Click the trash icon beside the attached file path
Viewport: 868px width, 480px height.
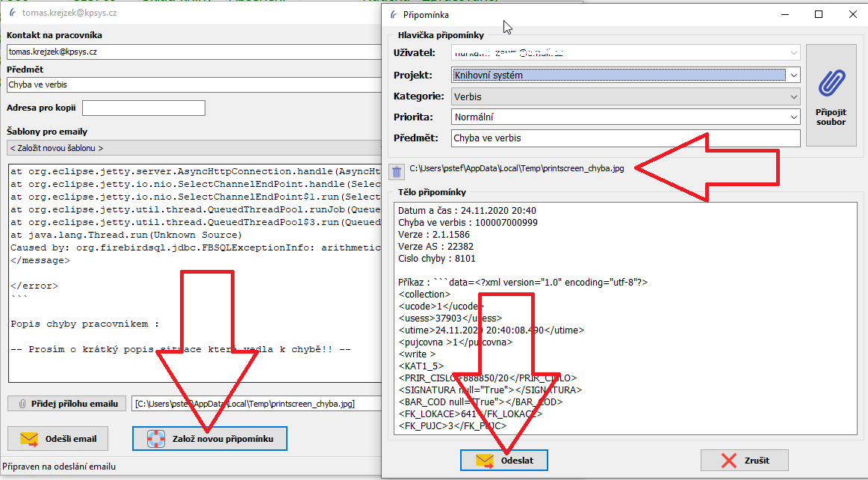pos(397,172)
